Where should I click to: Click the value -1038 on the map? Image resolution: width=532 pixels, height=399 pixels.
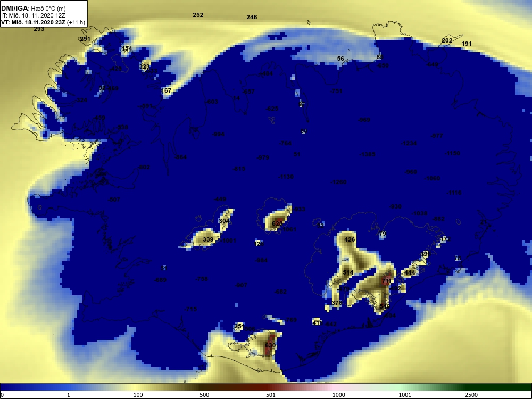(419, 213)
